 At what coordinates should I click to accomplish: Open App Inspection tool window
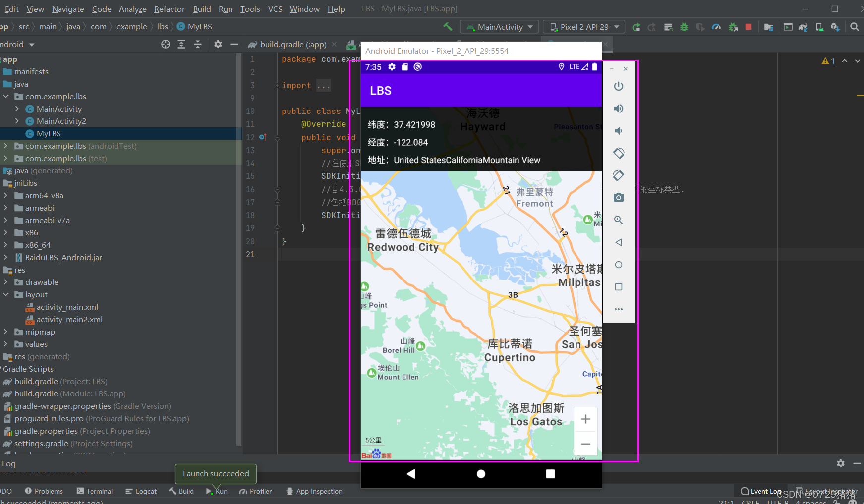point(314,491)
